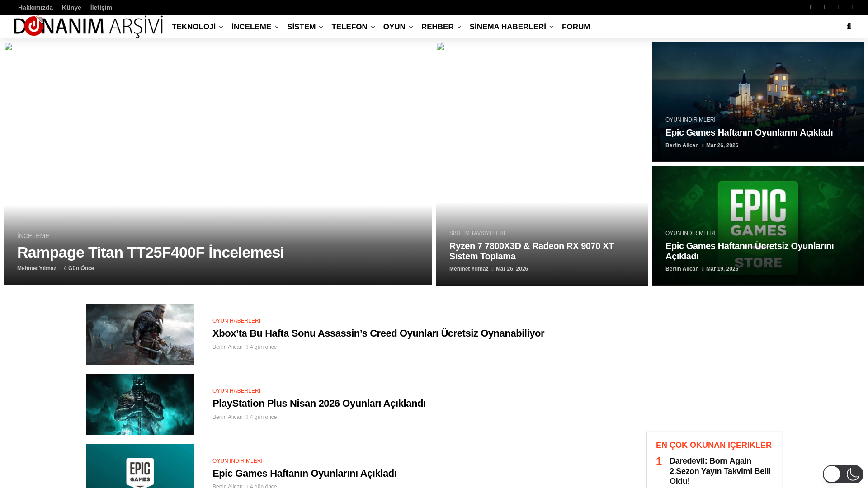
Task: Open Berfin Alican author on the lighthouse card
Action: coord(682,145)
